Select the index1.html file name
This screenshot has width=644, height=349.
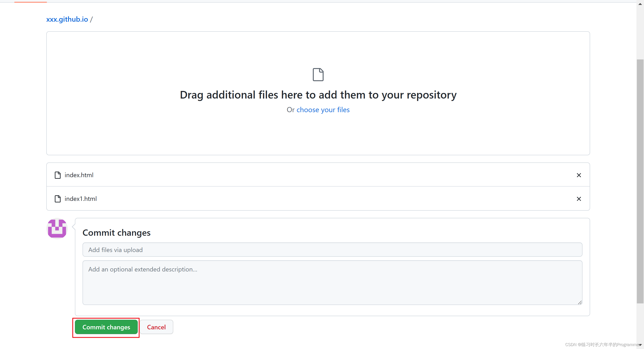pyautogui.click(x=80, y=199)
